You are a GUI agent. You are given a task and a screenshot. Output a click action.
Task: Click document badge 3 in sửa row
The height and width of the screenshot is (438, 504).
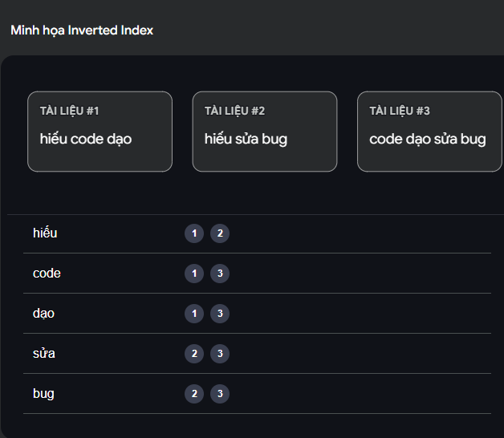pos(220,354)
